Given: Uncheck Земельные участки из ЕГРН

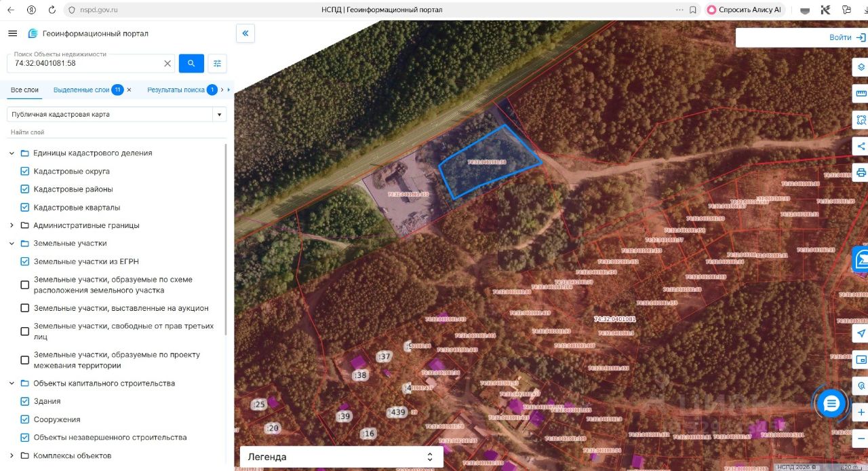Looking at the screenshot, I should (x=25, y=261).
